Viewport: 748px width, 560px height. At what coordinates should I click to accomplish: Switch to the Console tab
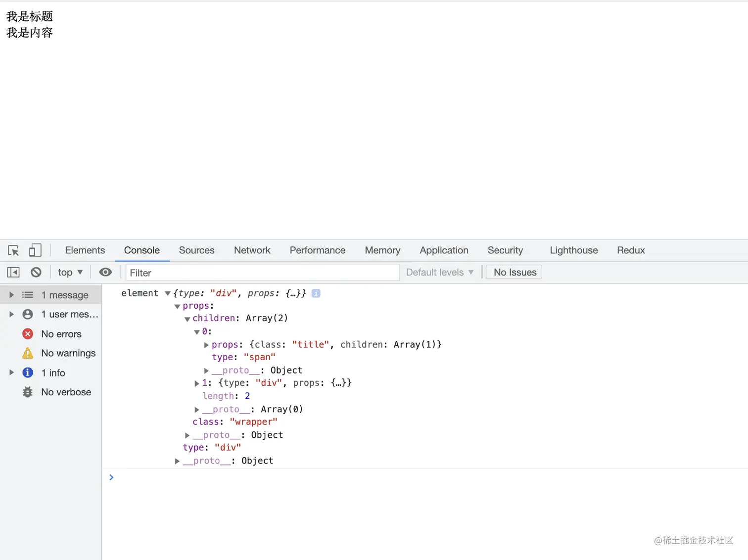(x=142, y=250)
